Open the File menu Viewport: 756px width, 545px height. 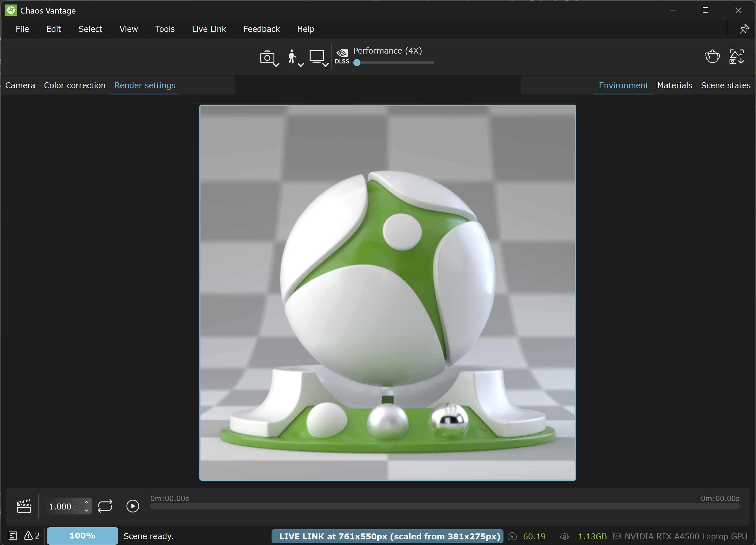pos(22,29)
